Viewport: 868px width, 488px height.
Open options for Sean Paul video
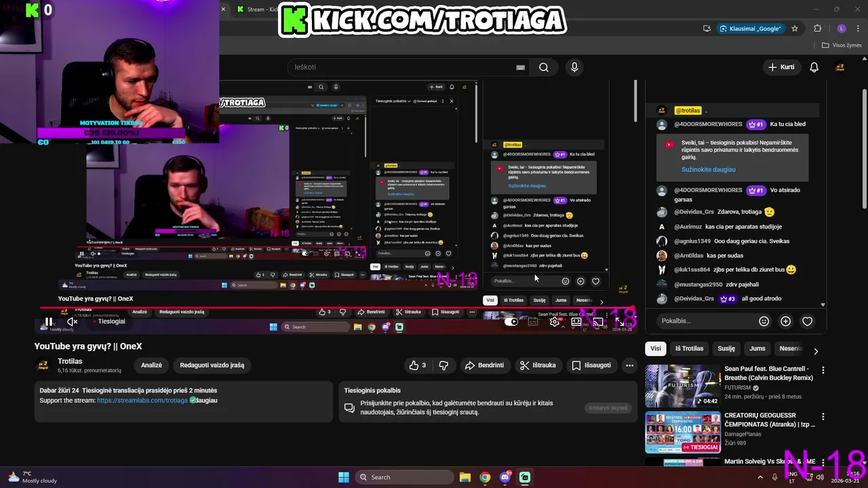(x=823, y=371)
